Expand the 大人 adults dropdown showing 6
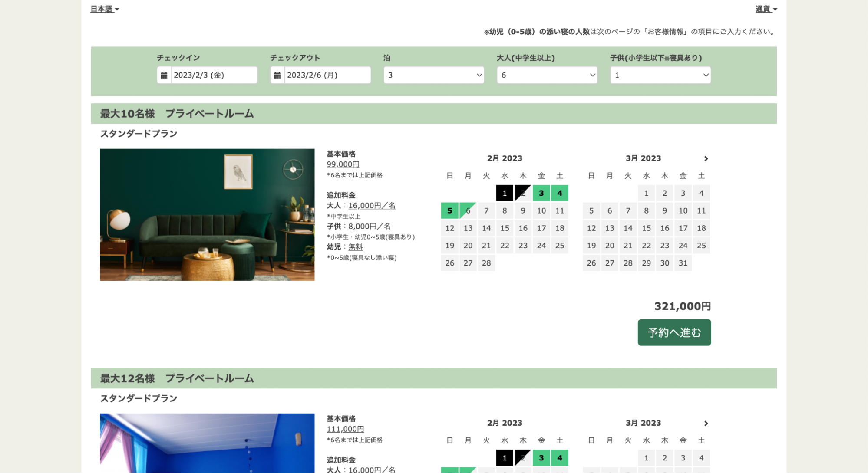Image resolution: width=868 pixels, height=473 pixels. point(547,76)
